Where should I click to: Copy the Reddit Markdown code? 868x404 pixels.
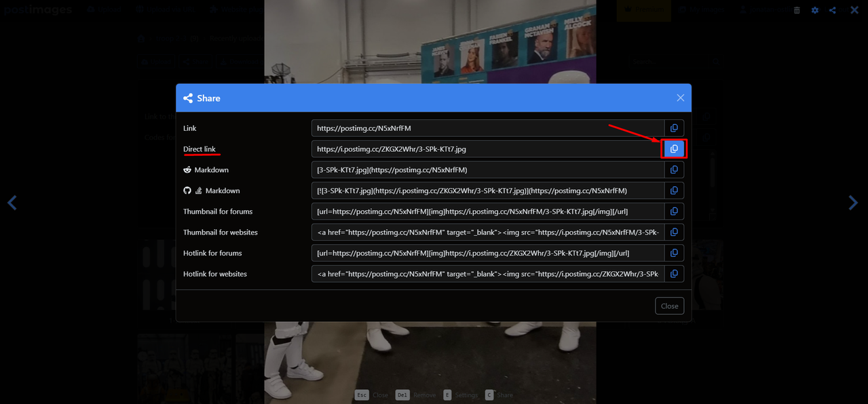[x=674, y=169]
